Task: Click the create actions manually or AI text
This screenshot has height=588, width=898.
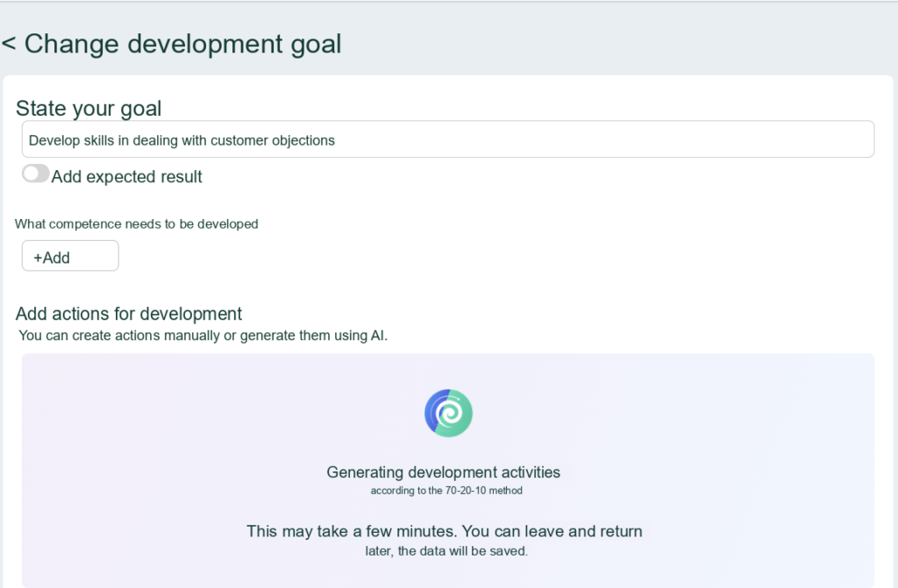Action: coord(203,336)
